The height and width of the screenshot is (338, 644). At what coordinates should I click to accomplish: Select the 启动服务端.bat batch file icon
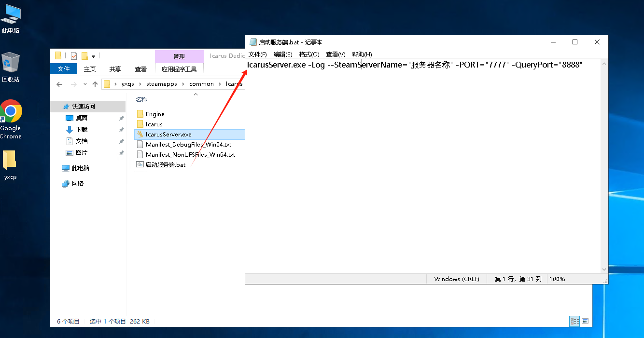pyautogui.click(x=140, y=164)
